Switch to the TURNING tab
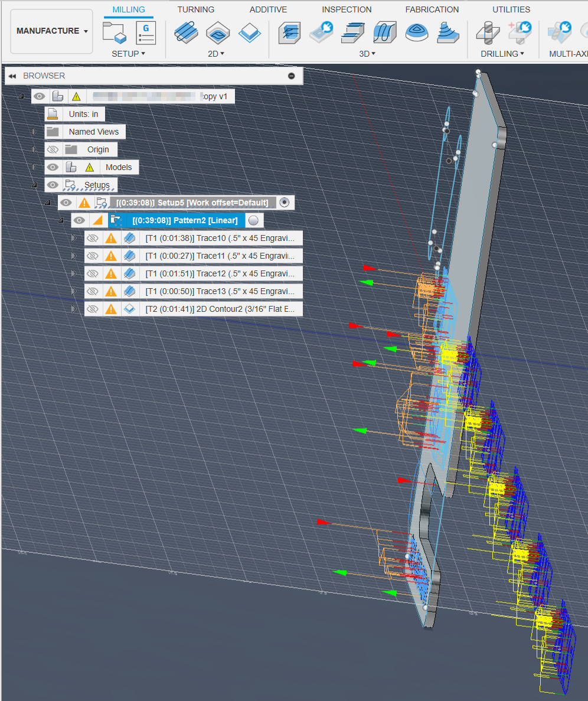 pyautogui.click(x=195, y=9)
